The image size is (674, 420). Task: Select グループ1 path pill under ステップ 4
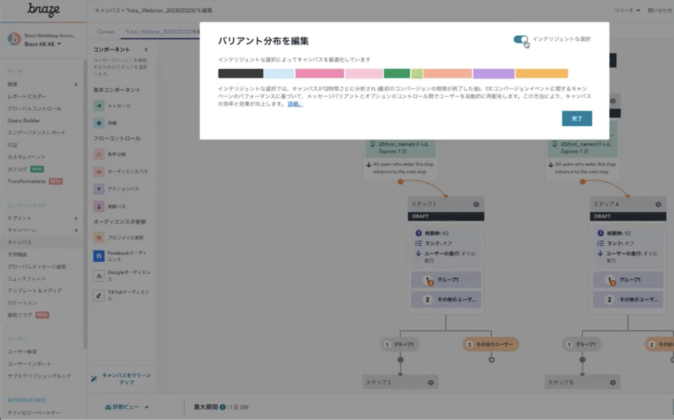582,344
